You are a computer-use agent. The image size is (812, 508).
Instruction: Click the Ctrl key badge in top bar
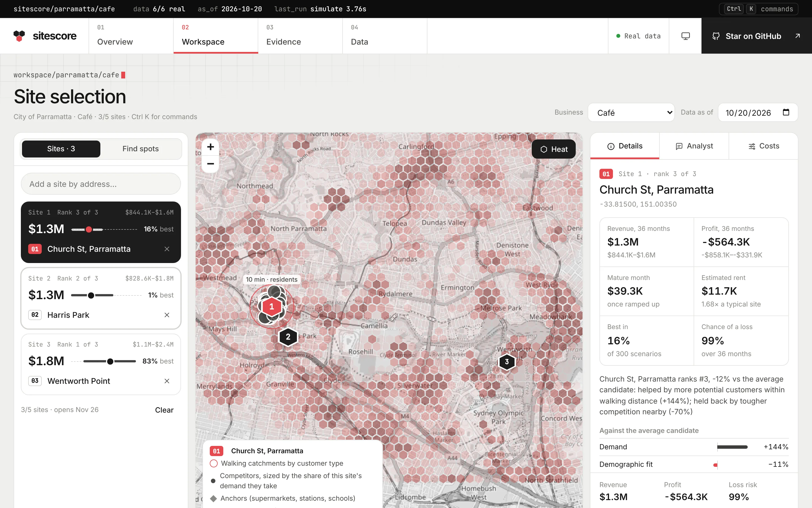tap(734, 9)
